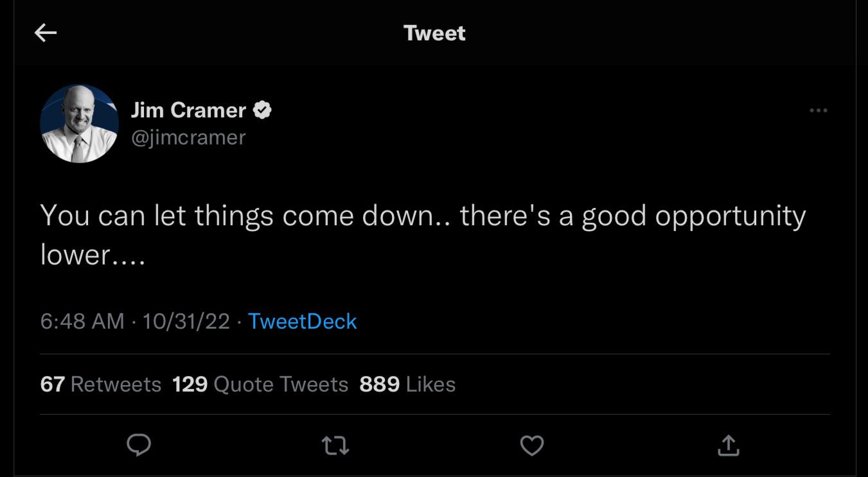
Task: Click the TweetDeck source link
Action: [x=302, y=321]
